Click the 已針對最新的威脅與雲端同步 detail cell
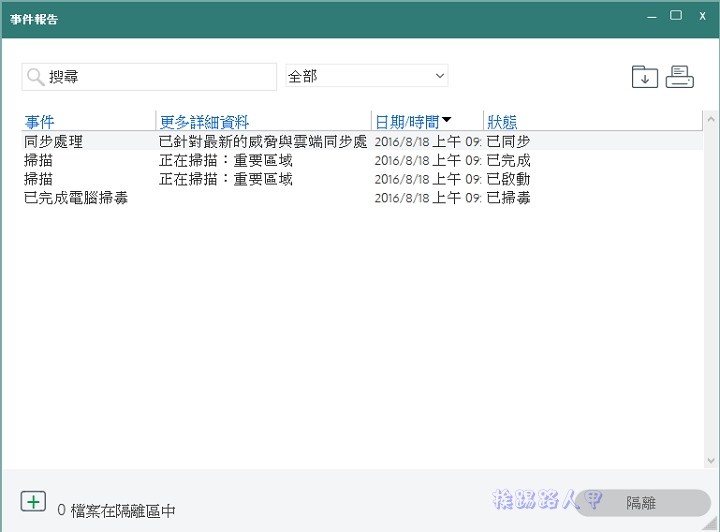This screenshot has height=532, width=720. [x=263, y=141]
